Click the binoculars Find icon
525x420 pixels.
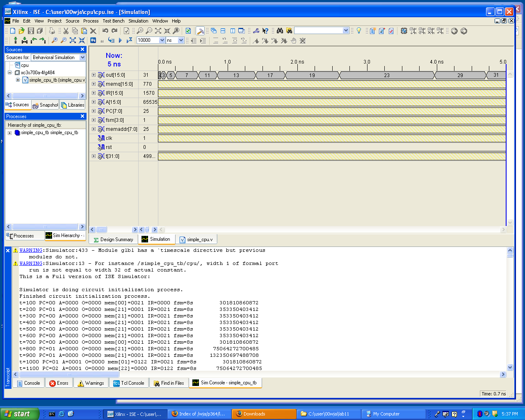[x=280, y=31]
